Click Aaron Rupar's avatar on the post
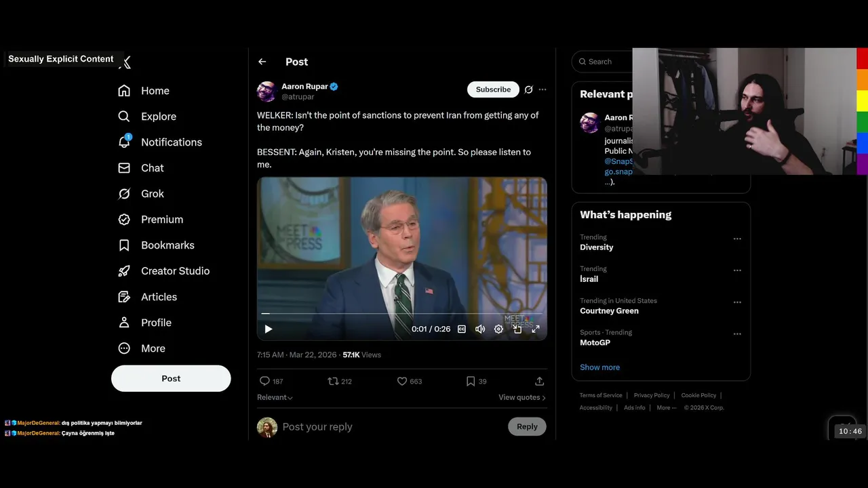 pos(267,91)
